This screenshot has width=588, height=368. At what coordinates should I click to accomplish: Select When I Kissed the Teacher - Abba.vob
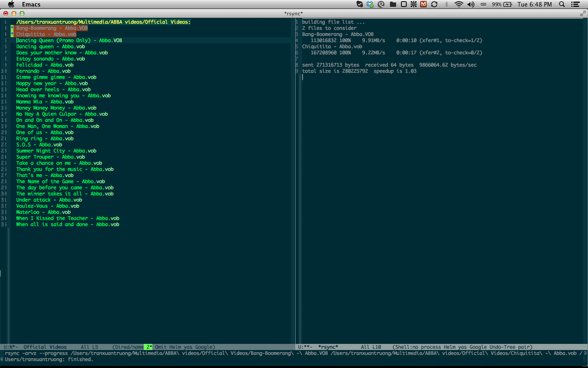tap(68, 218)
